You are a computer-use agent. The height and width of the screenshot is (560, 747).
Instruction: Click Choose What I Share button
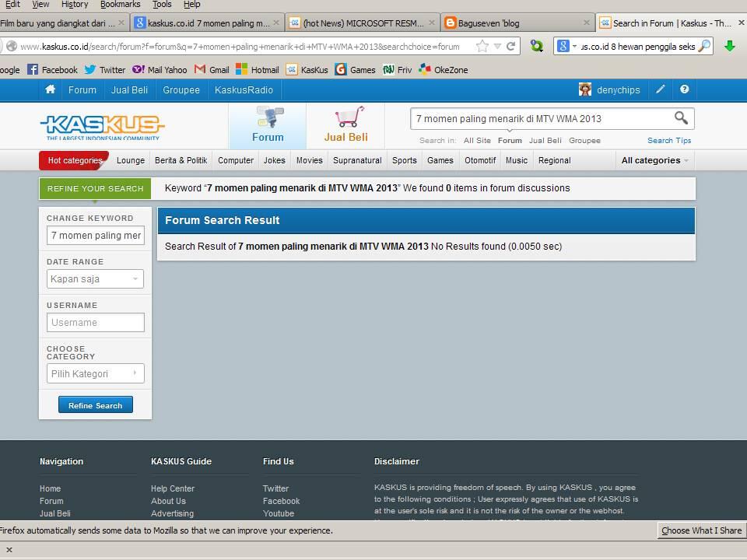pos(701,530)
